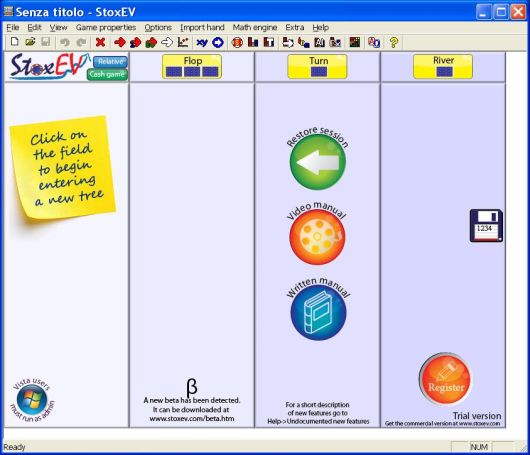This screenshot has height=455, width=530.
Task: Toggle the Cash game mode button
Action: (107, 74)
